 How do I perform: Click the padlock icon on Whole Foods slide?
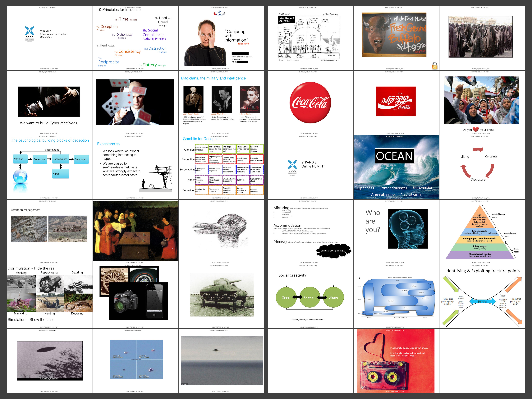coord(435,66)
